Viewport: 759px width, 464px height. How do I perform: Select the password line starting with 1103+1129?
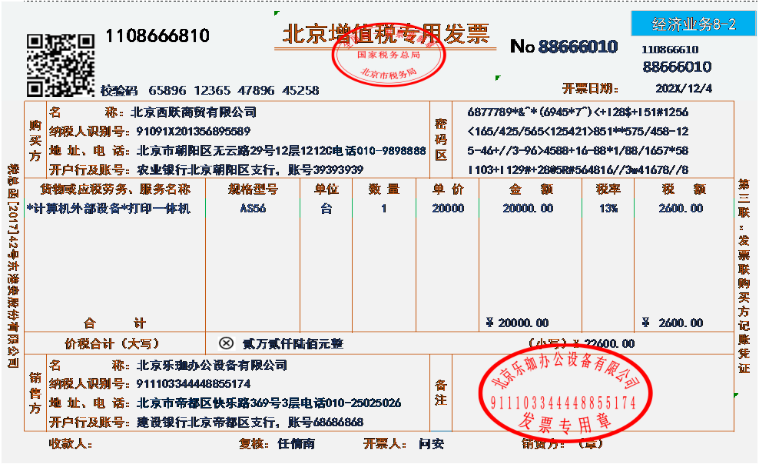coord(578,170)
